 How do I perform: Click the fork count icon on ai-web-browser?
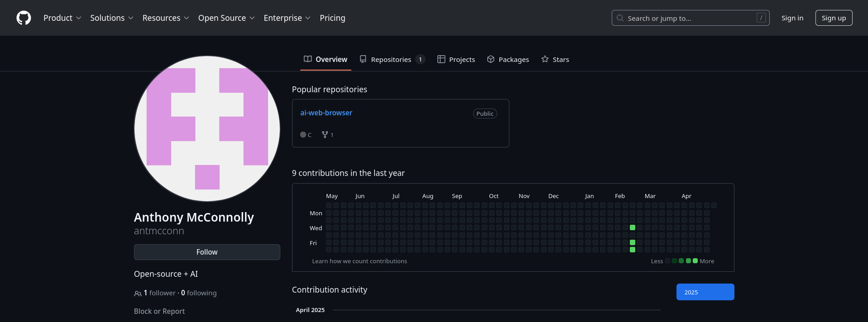pos(325,135)
